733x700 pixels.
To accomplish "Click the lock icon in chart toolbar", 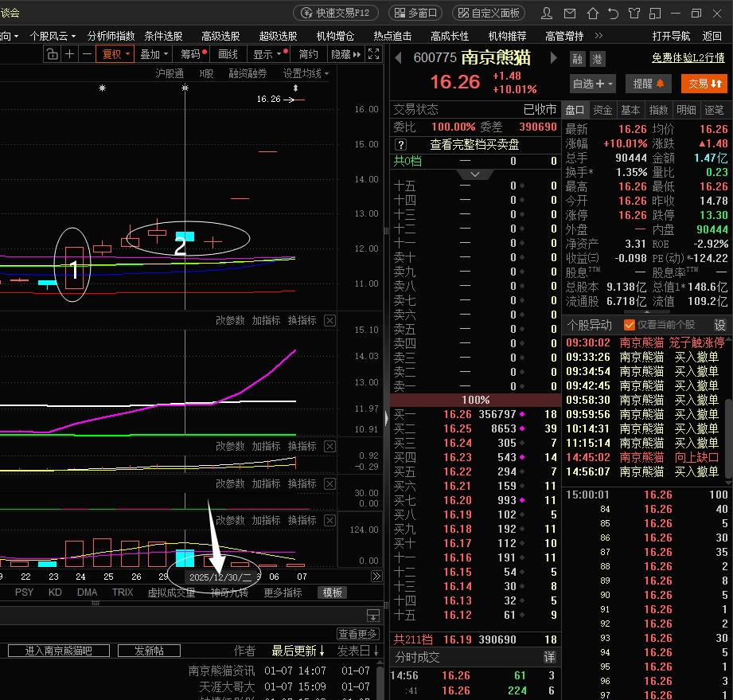I will click(x=52, y=54).
